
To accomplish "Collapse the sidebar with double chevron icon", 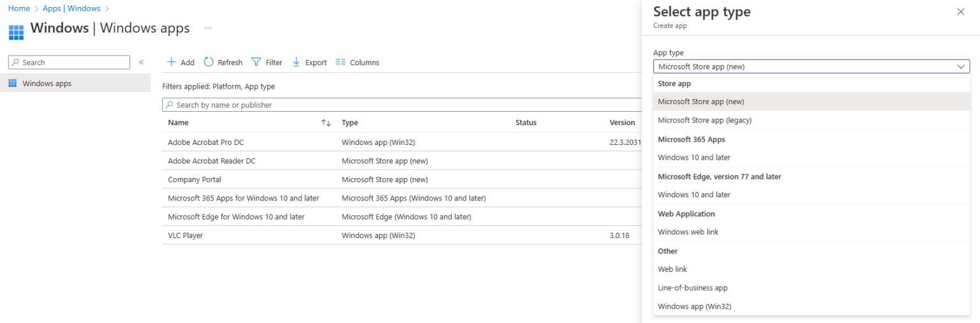I will [x=141, y=62].
